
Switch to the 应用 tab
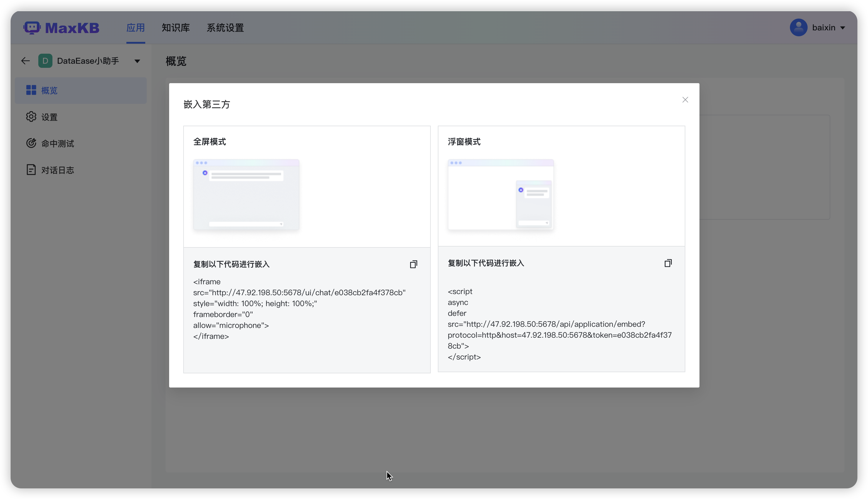tap(136, 28)
